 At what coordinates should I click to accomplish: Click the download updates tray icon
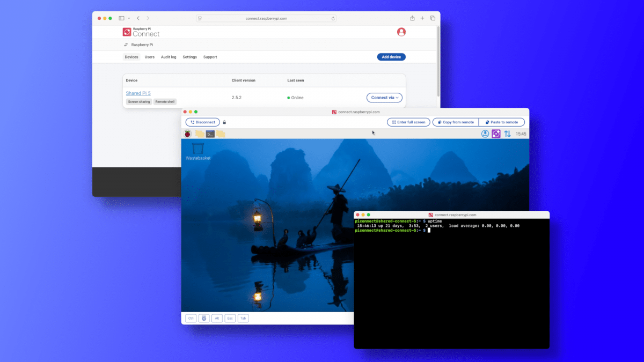(485, 134)
